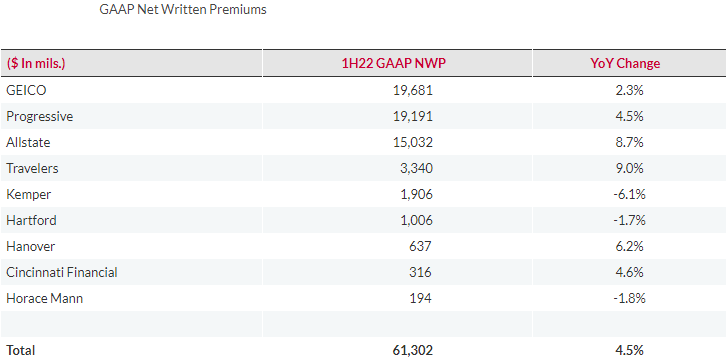Viewport: 728px width, 362px height.
Task: Select the Allstate row label
Action: [28, 142]
